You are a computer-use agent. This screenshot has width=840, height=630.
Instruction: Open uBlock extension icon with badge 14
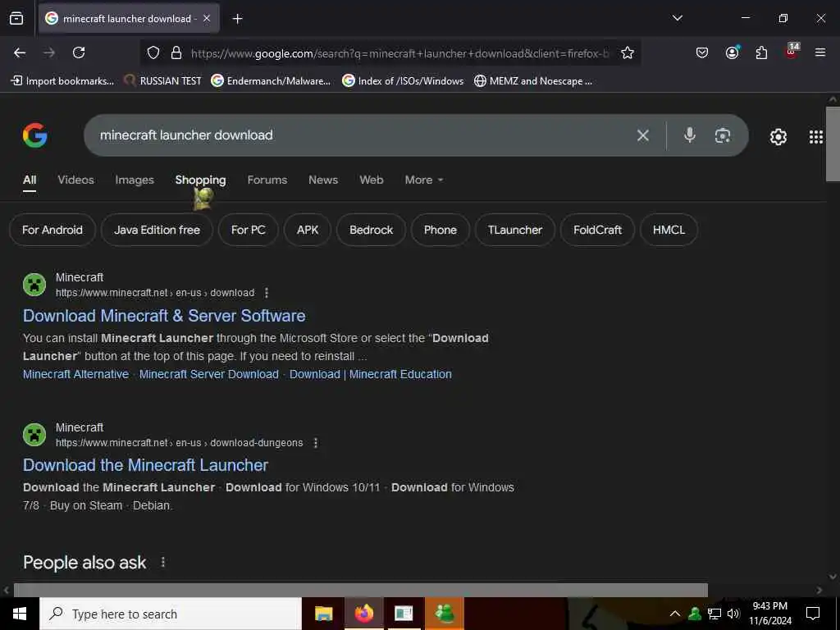(x=792, y=52)
